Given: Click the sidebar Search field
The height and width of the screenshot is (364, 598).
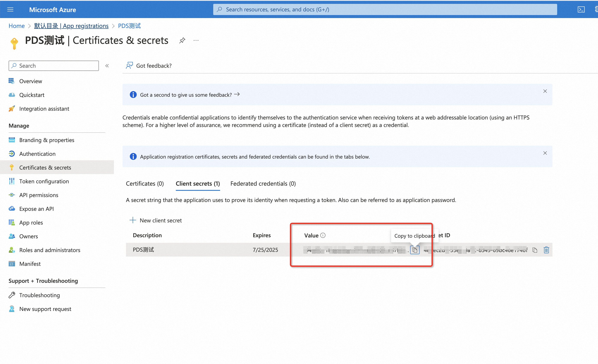Looking at the screenshot, I should [54, 66].
